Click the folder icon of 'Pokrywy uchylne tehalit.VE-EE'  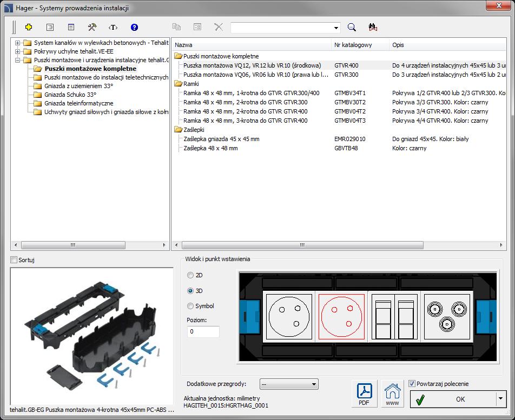27,51
